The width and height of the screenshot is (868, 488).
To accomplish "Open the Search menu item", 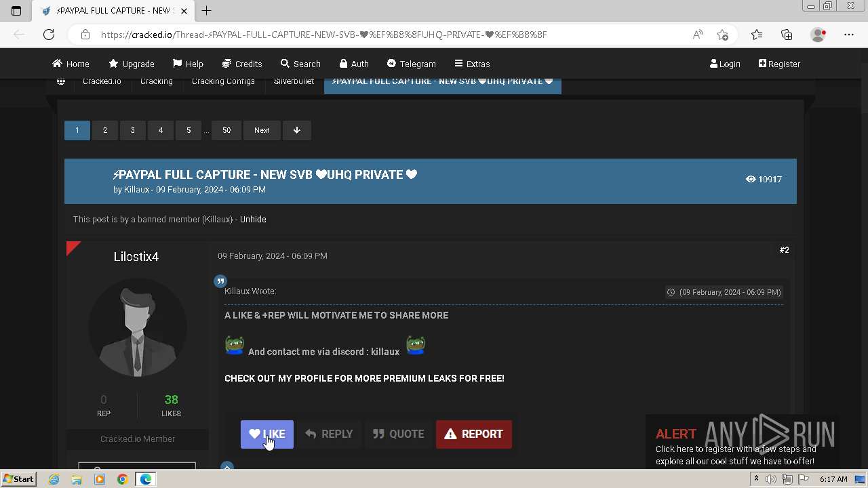I will point(300,64).
